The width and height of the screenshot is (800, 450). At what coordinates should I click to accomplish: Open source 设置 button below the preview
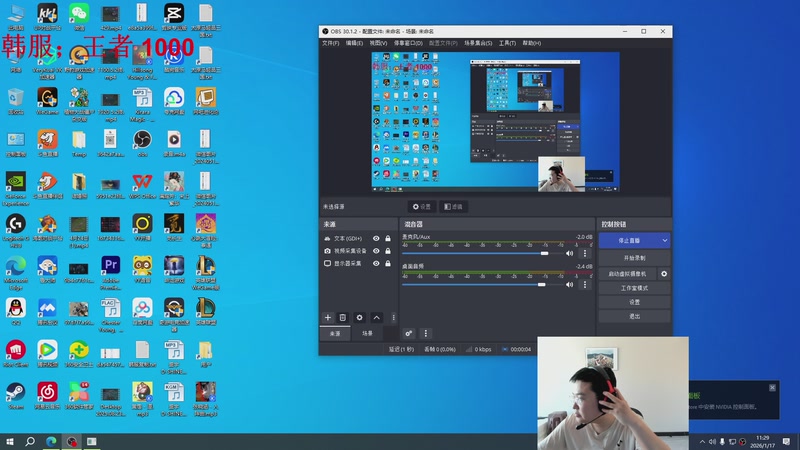click(421, 207)
